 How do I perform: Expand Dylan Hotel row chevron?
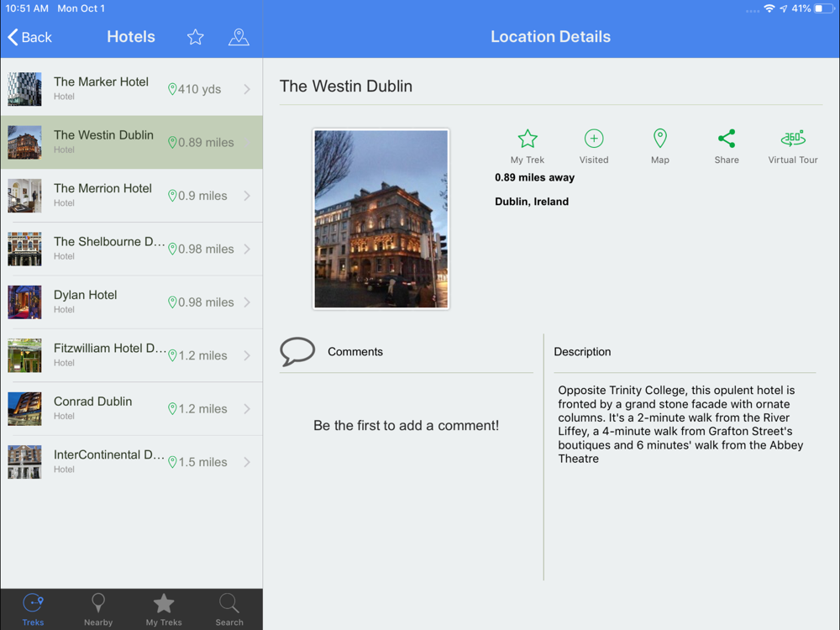[x=247, y=302]
